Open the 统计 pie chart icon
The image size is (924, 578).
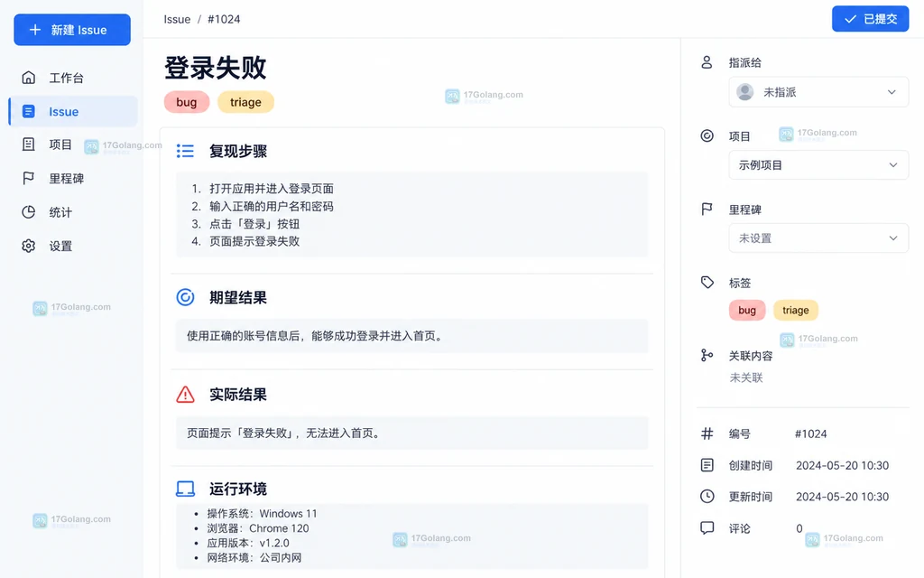click(x=28, y=211)
